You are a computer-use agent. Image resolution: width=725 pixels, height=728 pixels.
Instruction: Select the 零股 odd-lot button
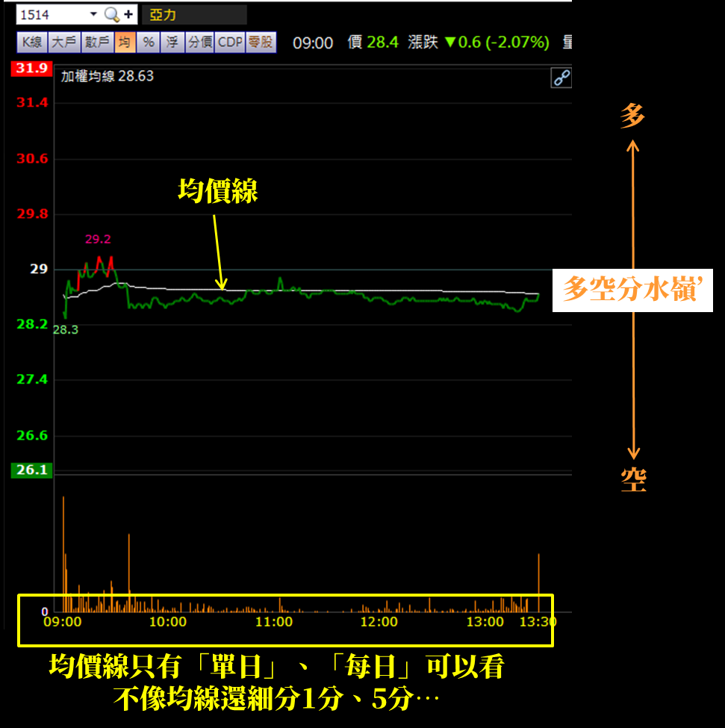(x=261, y=43)
